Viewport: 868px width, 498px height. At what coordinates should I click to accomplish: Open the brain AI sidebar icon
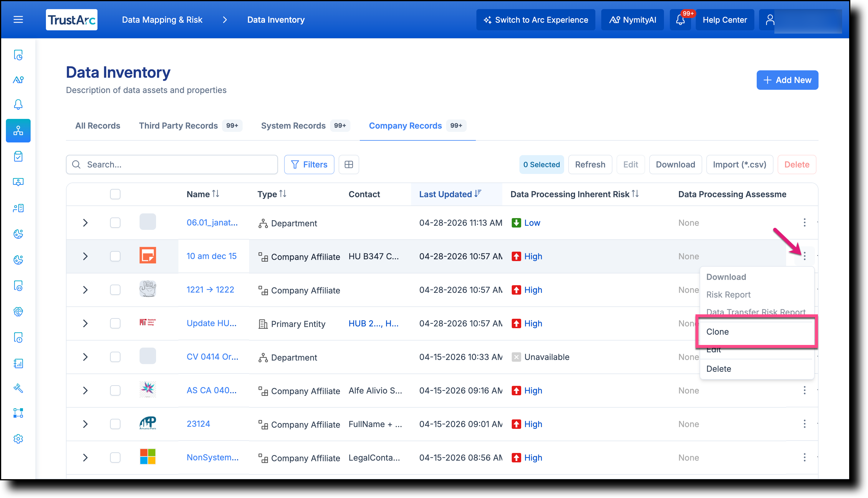[x=18, y=312]
